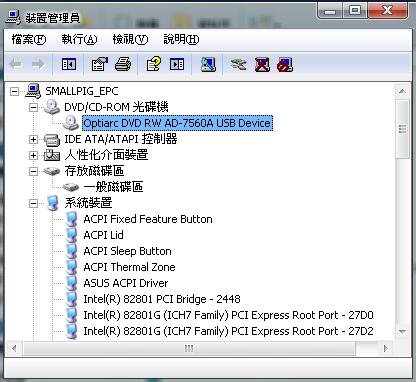Toggle the show/hide console tree icon
This screenshot has height=382, width=416.
pyautogui.click(x=69, y=64)
